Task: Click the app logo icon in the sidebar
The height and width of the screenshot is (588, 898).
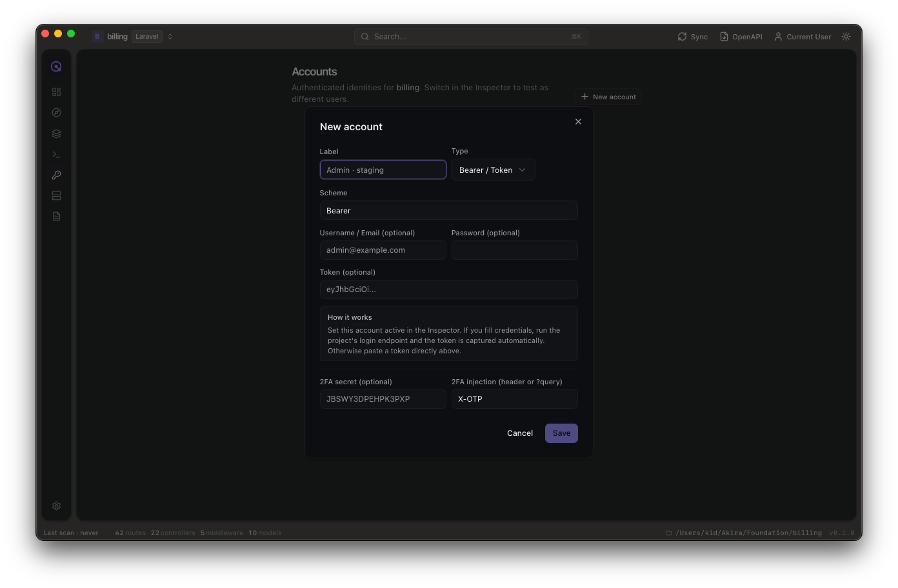Action: click(56, 66)
